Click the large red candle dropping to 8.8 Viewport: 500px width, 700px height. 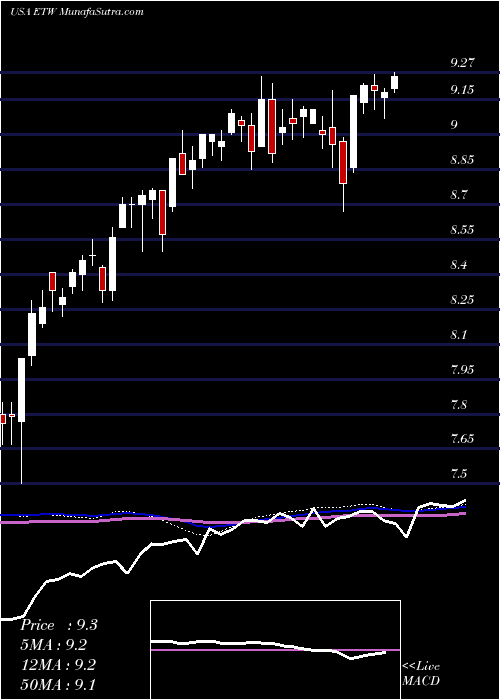(x=343, y=162)
